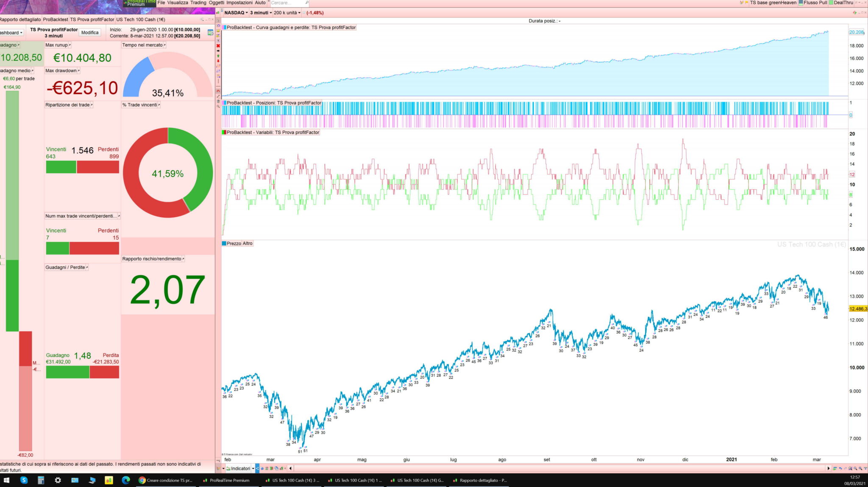This screenshot has height=487, width=868.
Task: Open the 3 minuti timeframe dropdown
Action: [x=260, y=13]
